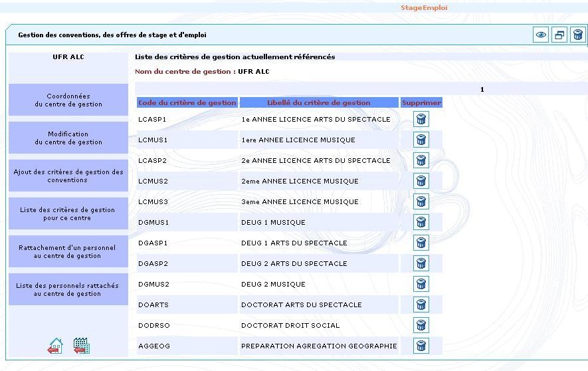Open Coordonnées du centre de gestion
The height and width of the screenshot is (371, 588).
coord(68,100)
